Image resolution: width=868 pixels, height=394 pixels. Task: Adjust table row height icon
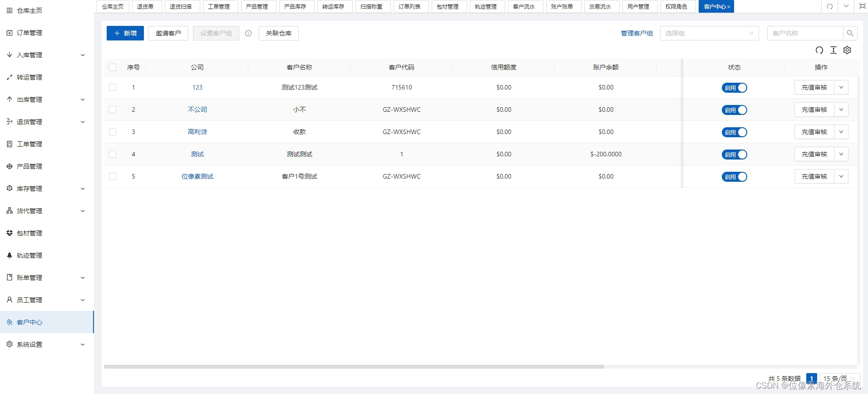833,50
